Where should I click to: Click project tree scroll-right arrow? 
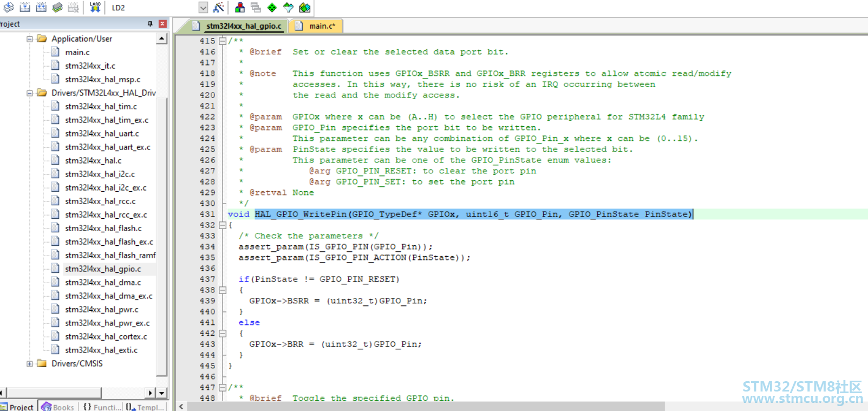tap(151, 393)
